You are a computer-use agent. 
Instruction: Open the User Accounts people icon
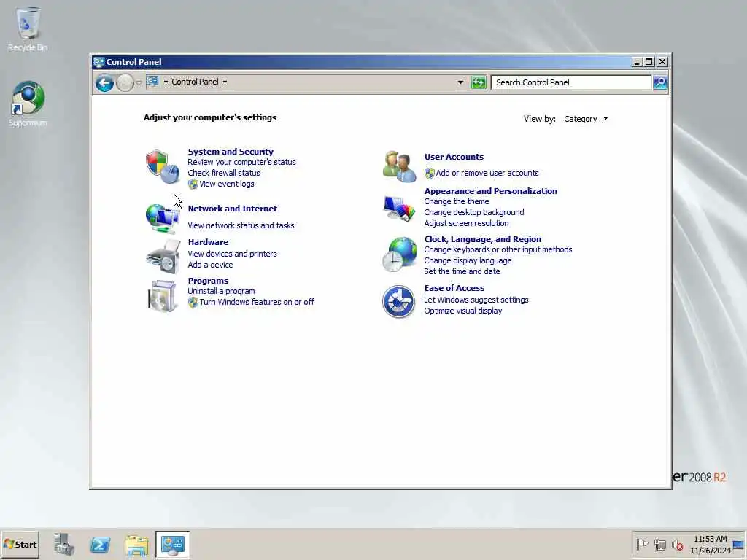point(399,166)
